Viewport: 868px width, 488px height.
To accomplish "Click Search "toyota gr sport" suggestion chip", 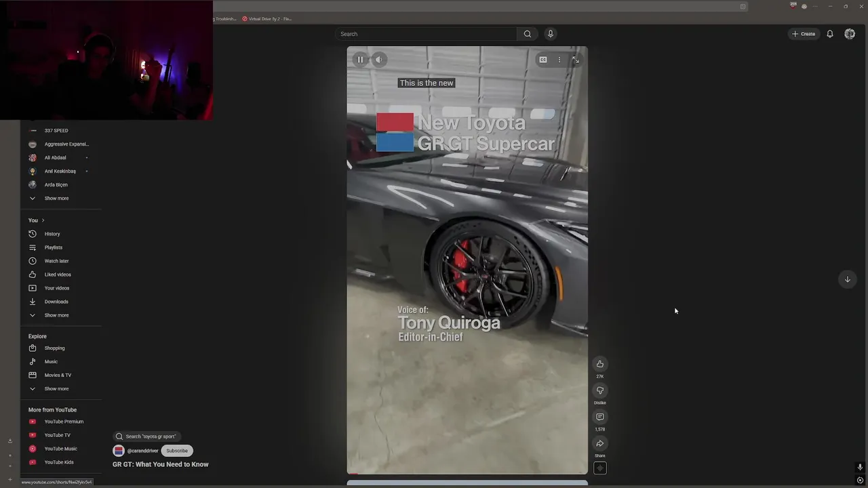I will click(x=146, y=436).
